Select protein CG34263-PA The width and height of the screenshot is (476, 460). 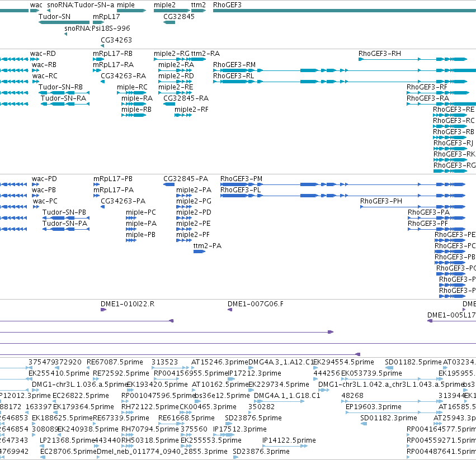pyautogui.click(x=102, y=207)
